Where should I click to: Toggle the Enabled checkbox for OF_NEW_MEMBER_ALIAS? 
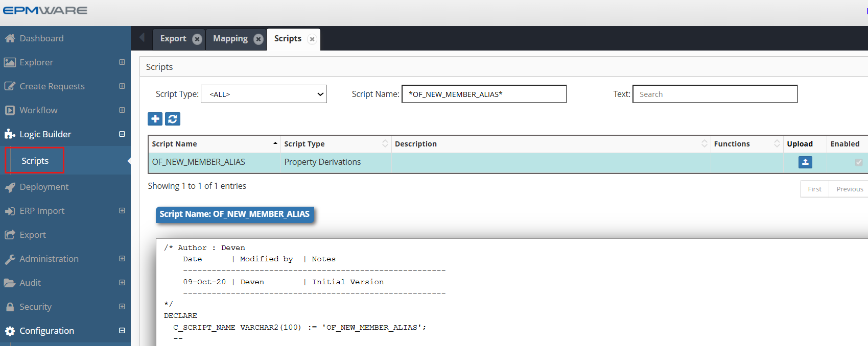(x=858, y=162)
